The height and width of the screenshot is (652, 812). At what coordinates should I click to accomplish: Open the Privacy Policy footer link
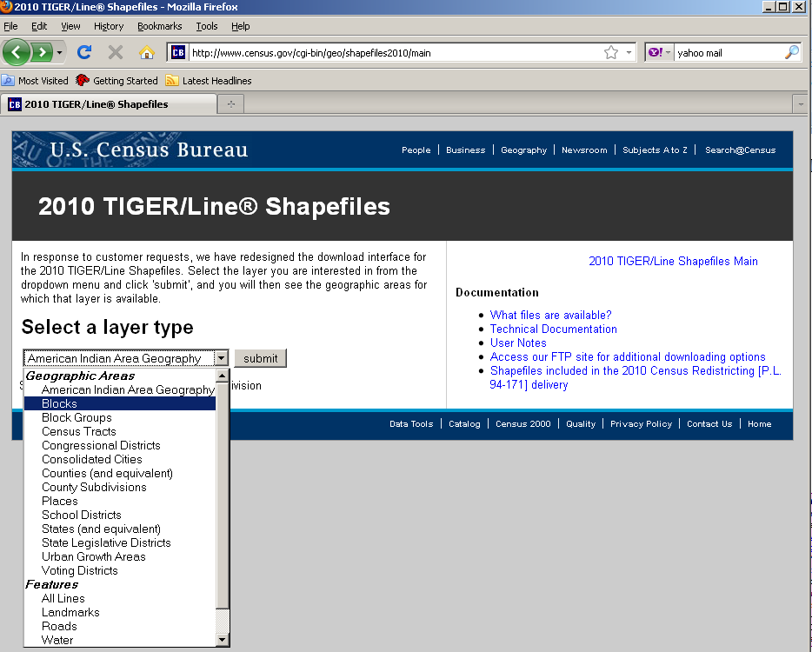[x=641, y=423]
